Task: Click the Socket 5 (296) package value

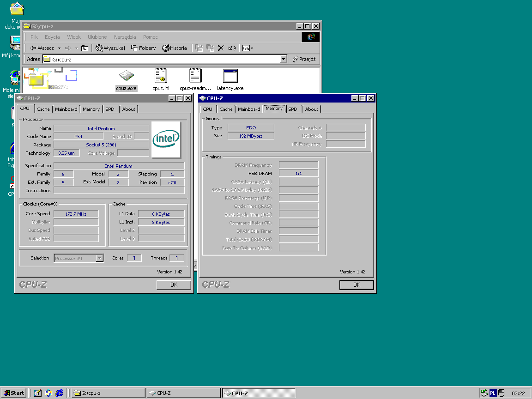Action: click(x=101, y=145)
